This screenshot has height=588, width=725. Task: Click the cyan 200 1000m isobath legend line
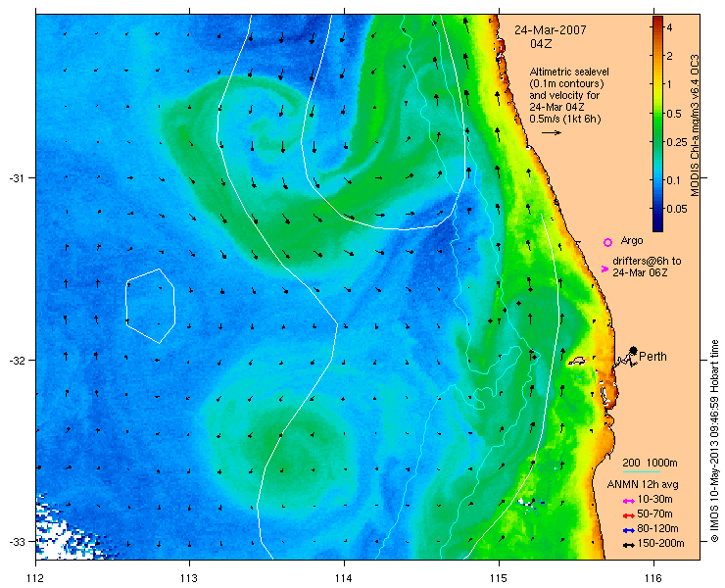click(642, 472)
